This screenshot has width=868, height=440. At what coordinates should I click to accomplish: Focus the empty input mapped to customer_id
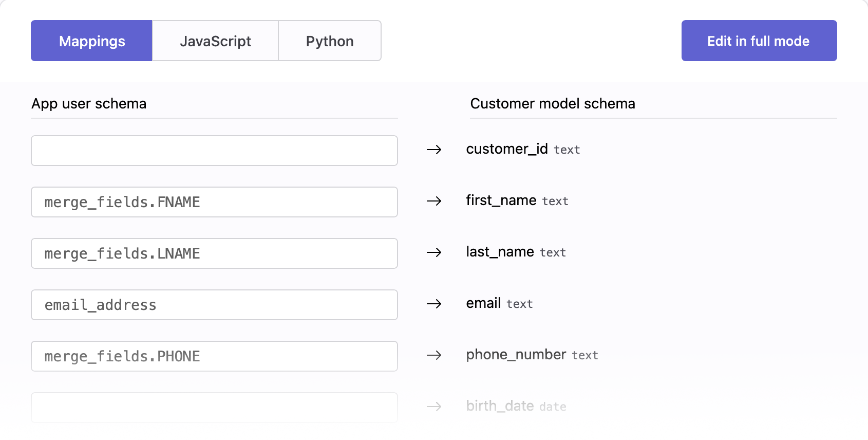pyautogui.click(x=214, y=151)
